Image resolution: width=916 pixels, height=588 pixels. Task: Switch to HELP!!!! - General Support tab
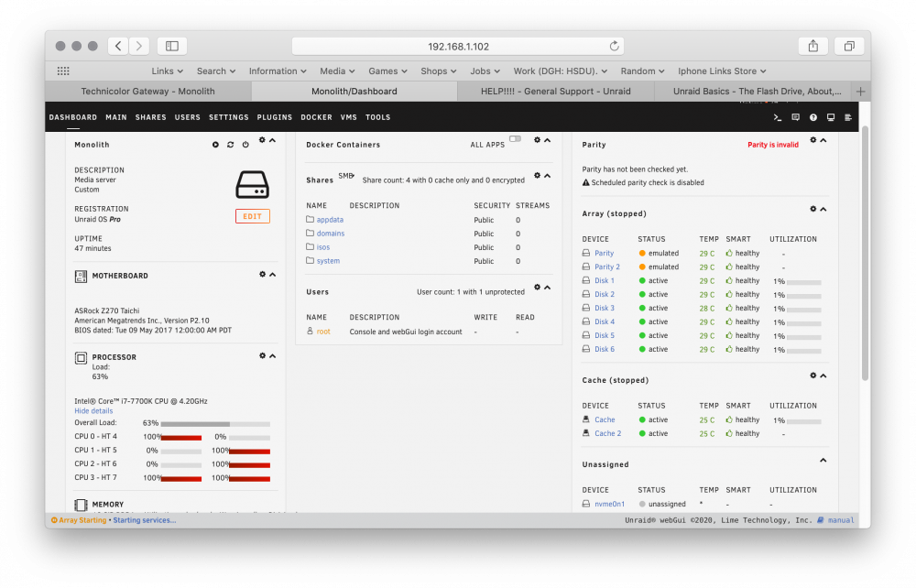click(x=556, y=91)
